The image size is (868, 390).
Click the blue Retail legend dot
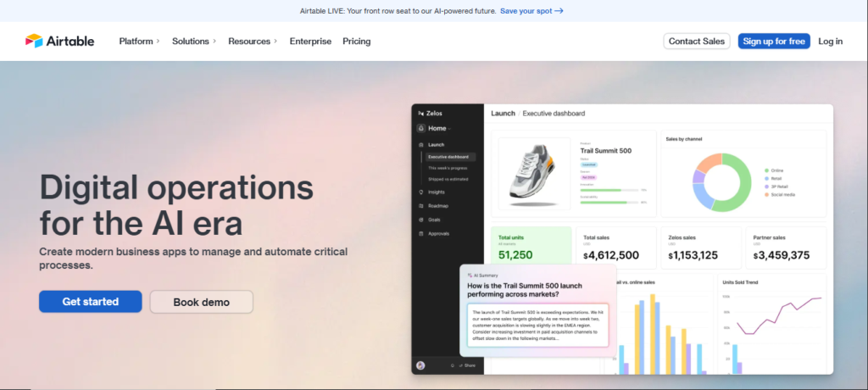pyautogui.click(x=766, y=178)
